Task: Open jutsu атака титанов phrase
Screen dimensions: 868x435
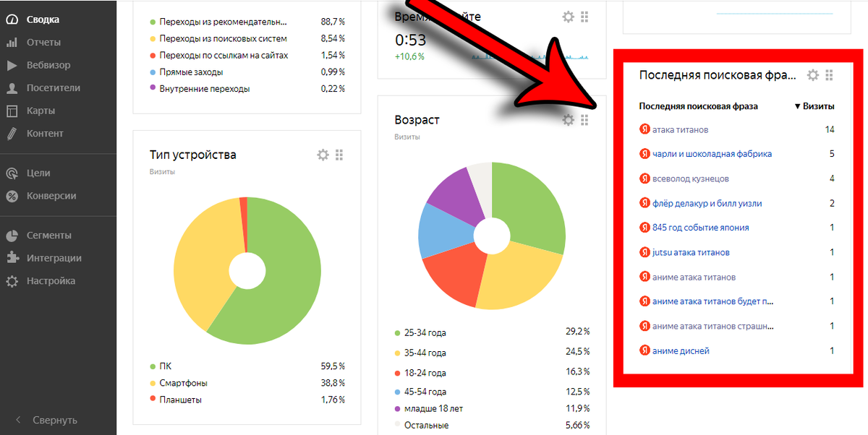Action: click(691, 252)
